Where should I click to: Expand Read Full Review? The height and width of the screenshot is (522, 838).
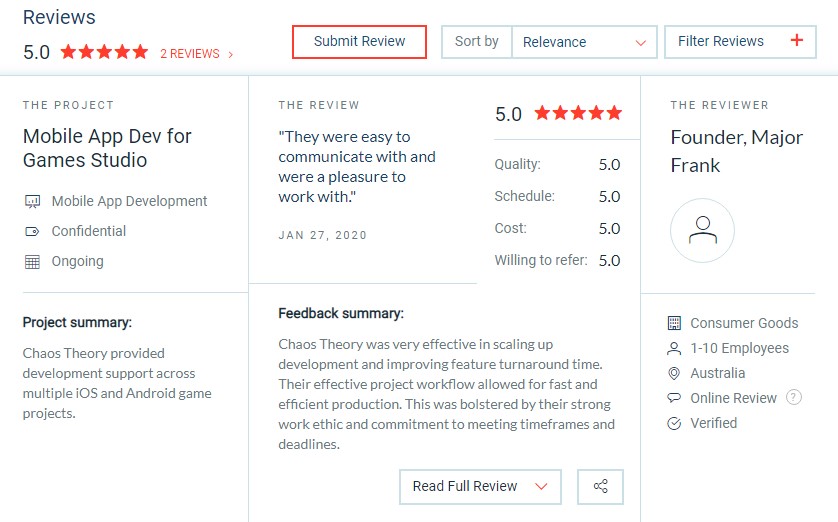coord(480,487)
